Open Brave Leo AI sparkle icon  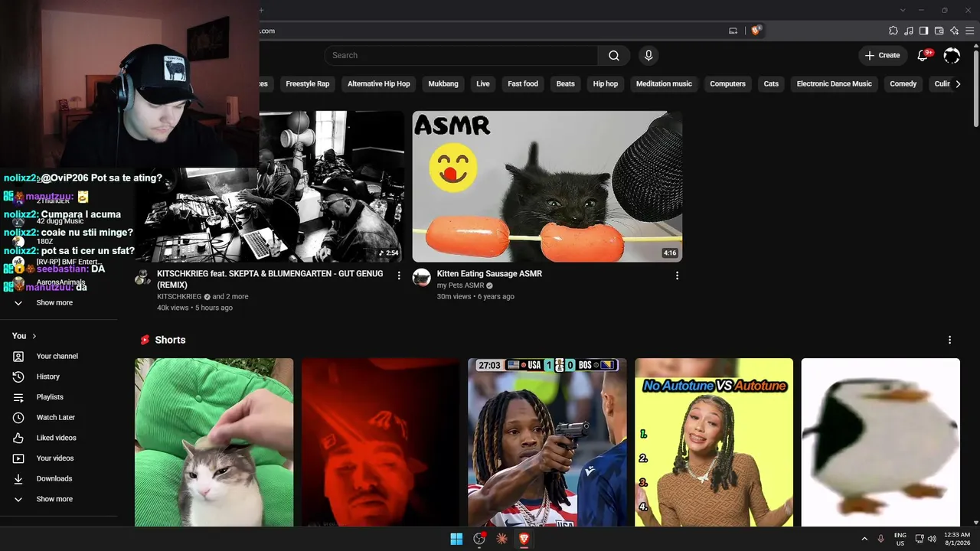click(954, 31)
